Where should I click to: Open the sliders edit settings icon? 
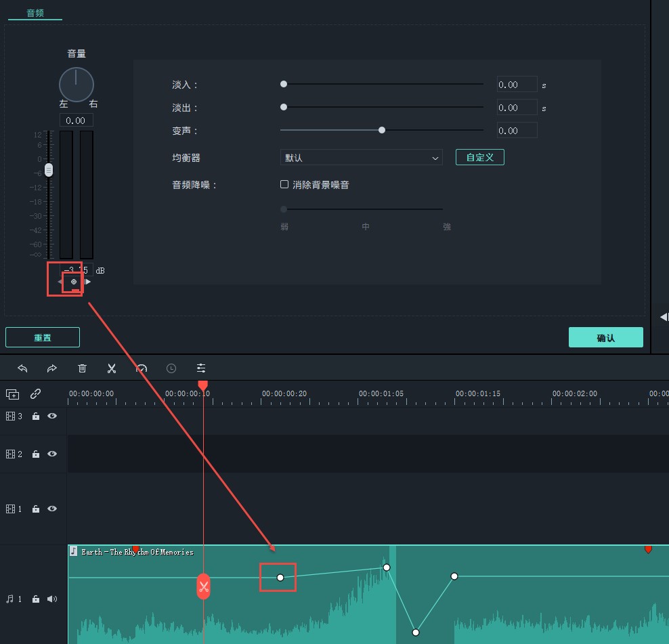[201, 368]
